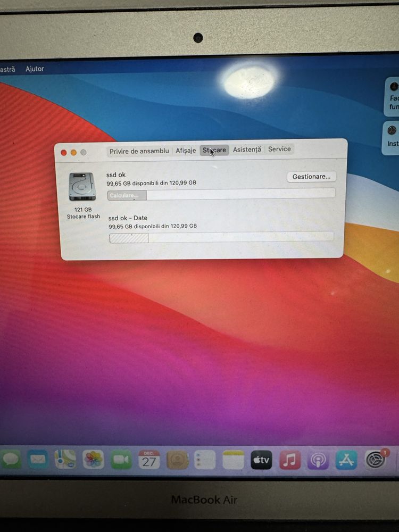Viewport: 399px width, 532px height.
Task: Launch Music from the Dock
Action: [290, 460]
